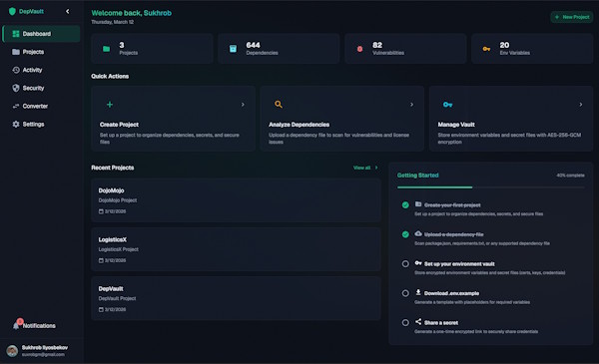
Task: Open the DepVault project in Recent Projects
Action: point(236,299)
